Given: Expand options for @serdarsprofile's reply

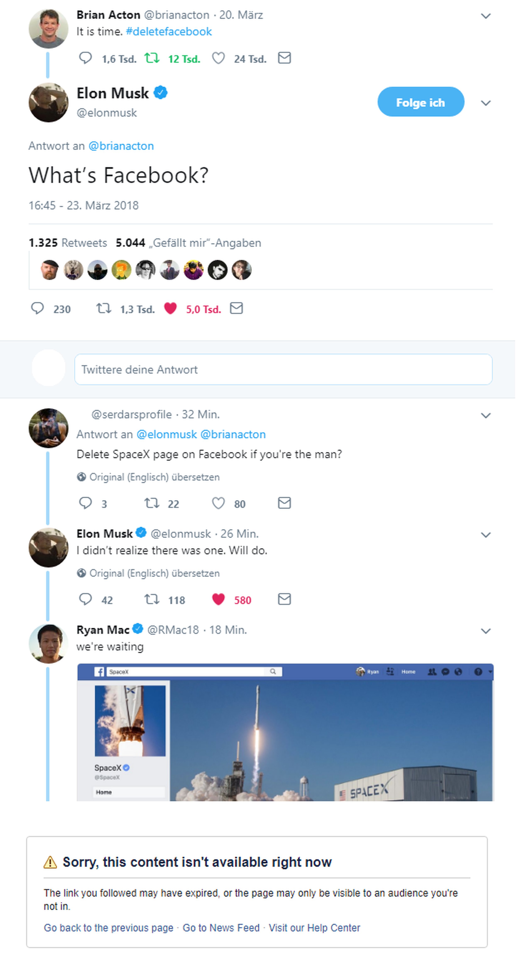Looking at the screenshot, I should tap(486, 416).
